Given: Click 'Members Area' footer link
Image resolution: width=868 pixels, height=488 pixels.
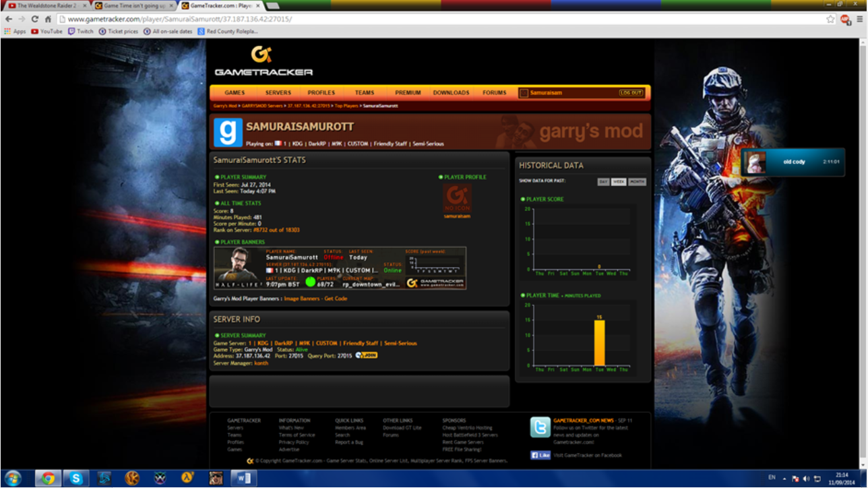Looking at the screenshot, I should tap(350, 428).
